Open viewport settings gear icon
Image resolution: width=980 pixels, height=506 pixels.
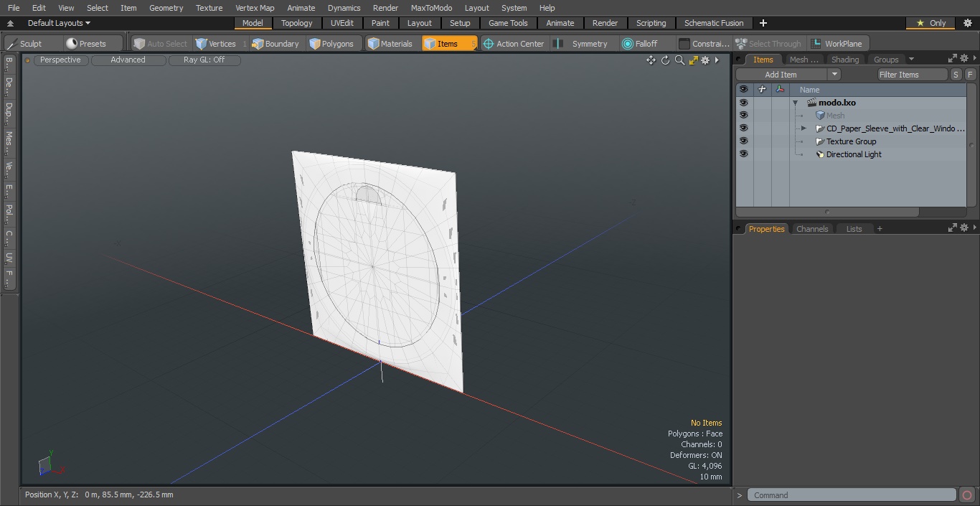click(x=706, y=60)
